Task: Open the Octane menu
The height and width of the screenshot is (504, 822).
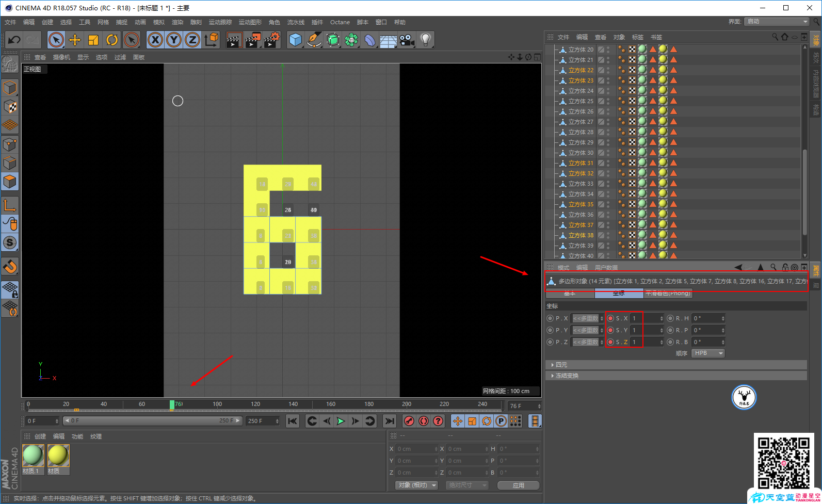Action: (340, 22)
